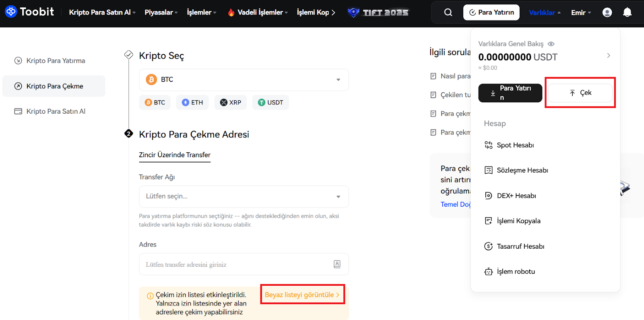
Task: Select the Zincir Üzerinde Transfer tab
Action: click(x=175, y=155)
